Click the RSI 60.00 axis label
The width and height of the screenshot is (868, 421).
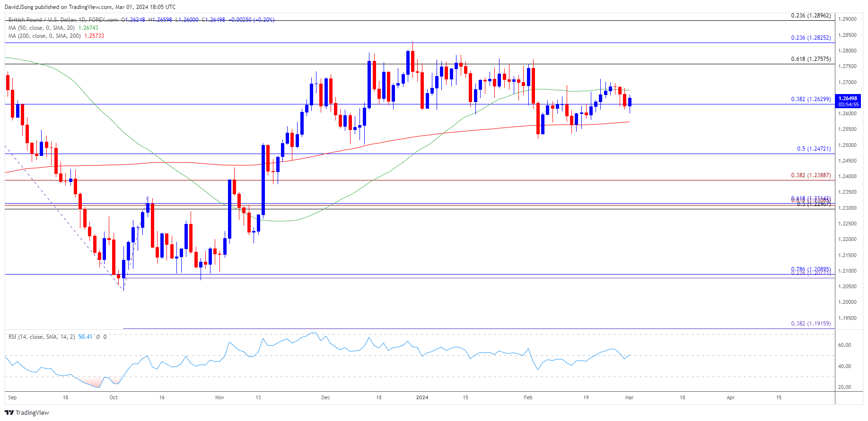tap(844, 345)
